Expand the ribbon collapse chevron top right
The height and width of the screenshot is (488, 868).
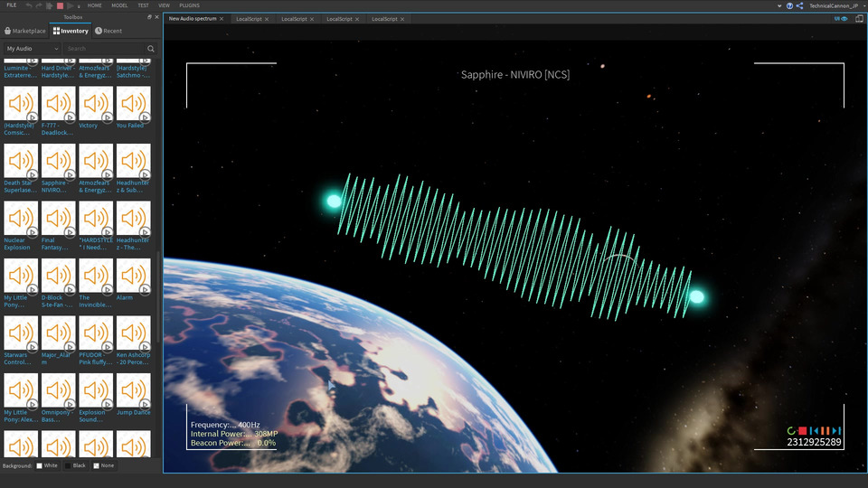click(779, 6)
